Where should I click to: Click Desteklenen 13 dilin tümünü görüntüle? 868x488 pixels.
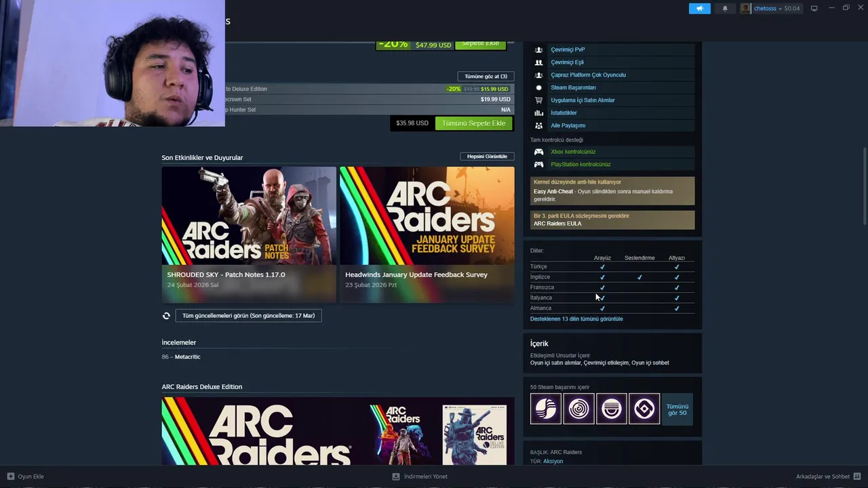[576, 319]
